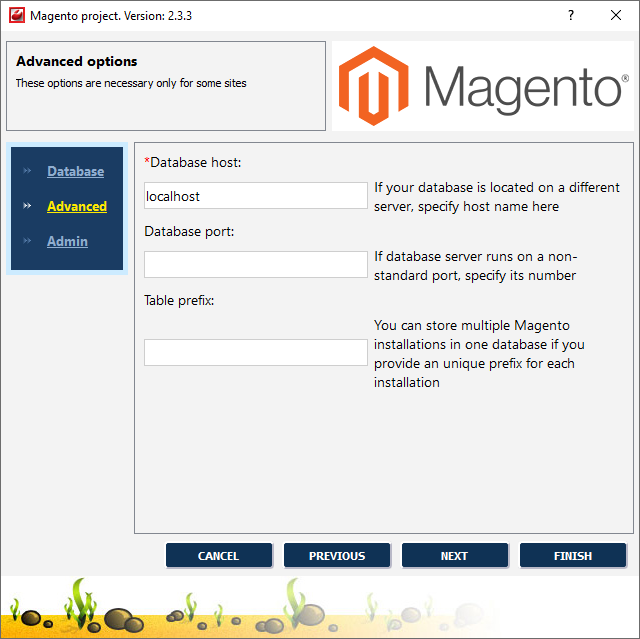The image size is (640, 639).
Task: Open the Admin step link
Action: 67,241
